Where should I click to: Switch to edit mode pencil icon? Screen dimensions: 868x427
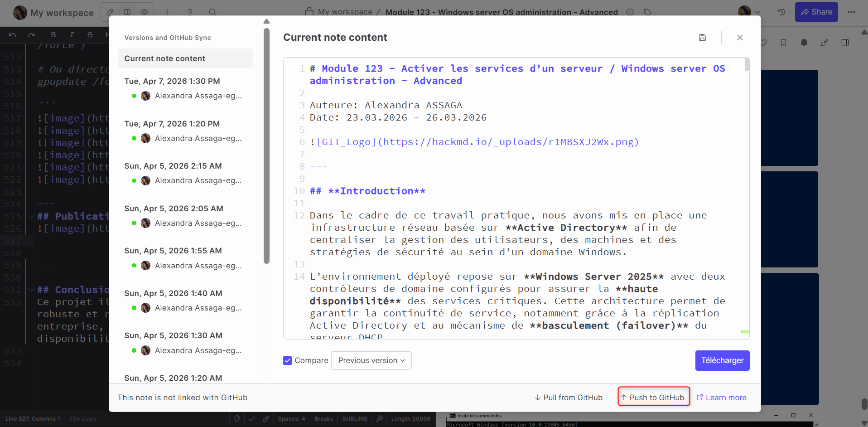pos(110,12)
